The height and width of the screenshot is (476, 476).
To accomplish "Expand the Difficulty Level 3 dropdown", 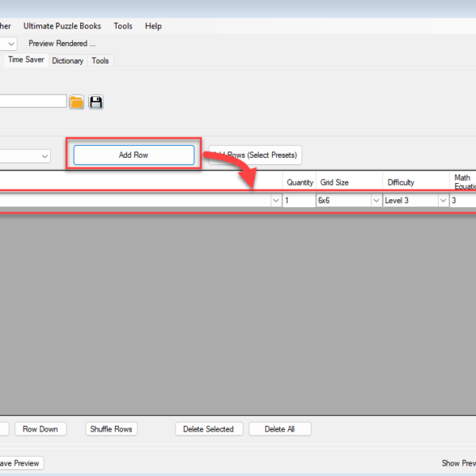I will tap(442, 201).
